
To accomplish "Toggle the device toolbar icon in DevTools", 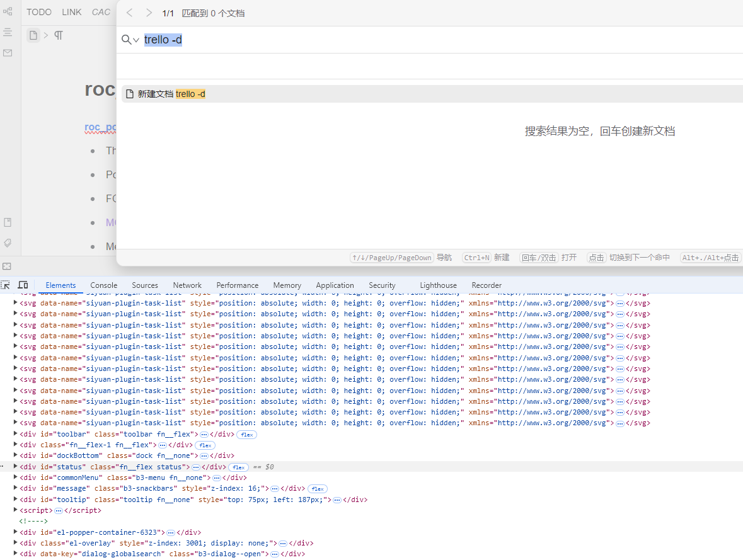I will pyautogui.click(x=23, y=285).
